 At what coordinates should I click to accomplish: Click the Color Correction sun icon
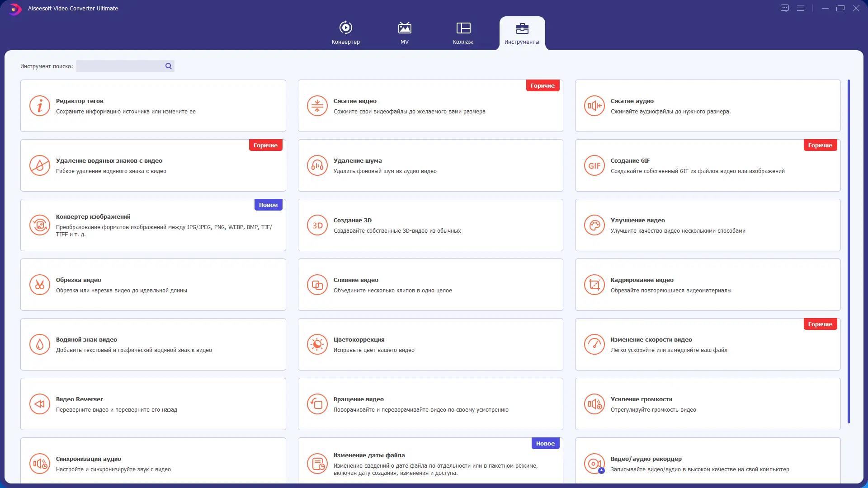pyautogui.click(x=317, y=345)
